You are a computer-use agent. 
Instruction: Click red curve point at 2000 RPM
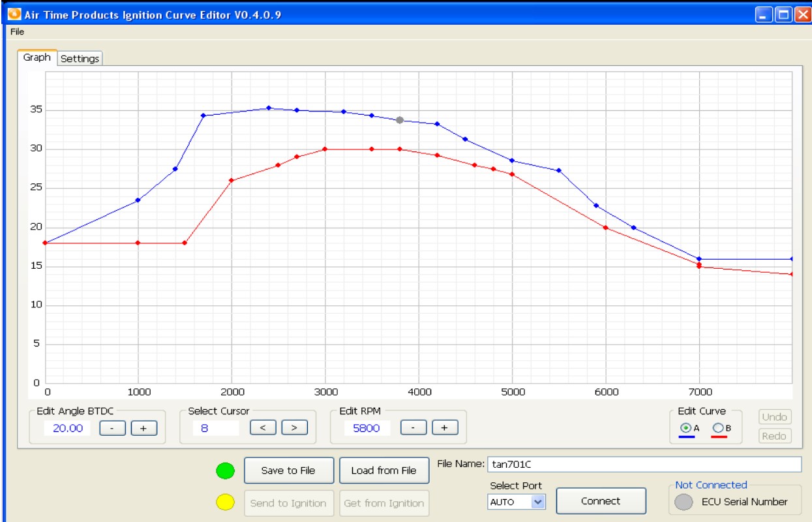pyautogui.click(x=232, y=180)
